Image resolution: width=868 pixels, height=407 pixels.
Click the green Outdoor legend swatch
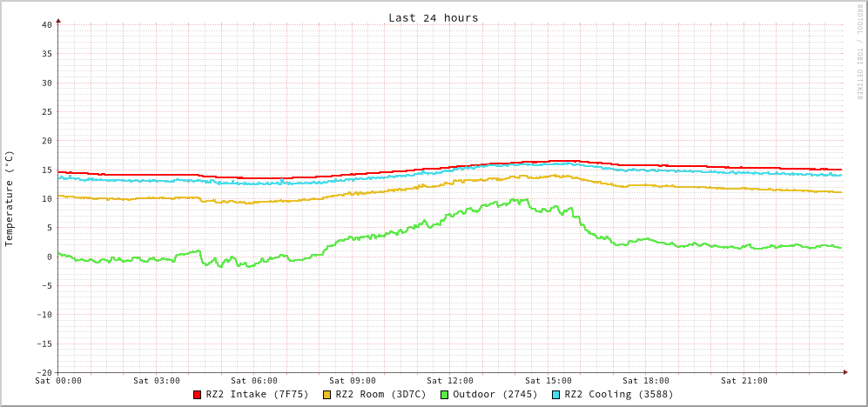pos(444,395)
